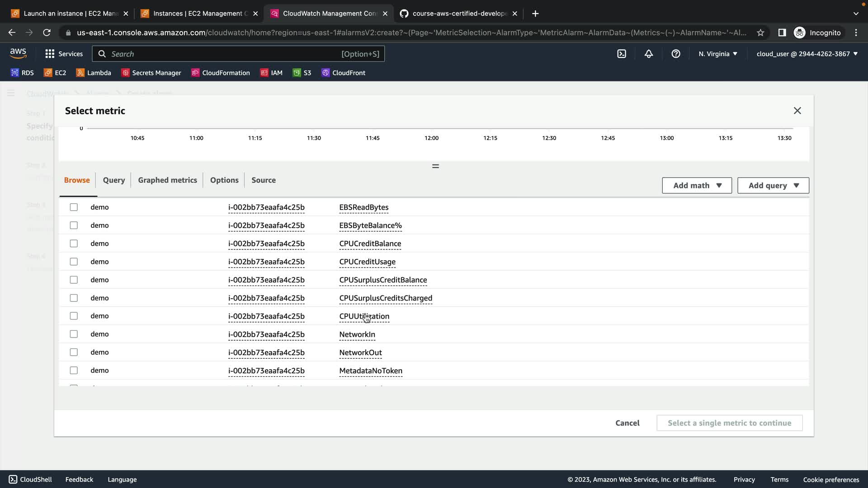Open the S3 bookmark shortcut
868x488 pixels.
point(302,73)
